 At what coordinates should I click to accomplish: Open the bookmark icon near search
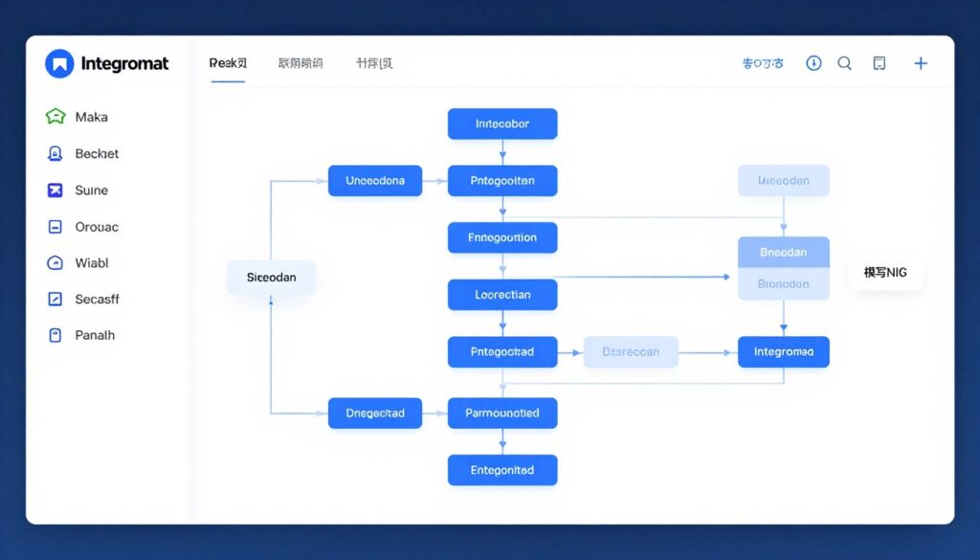[x=878, y=62]
